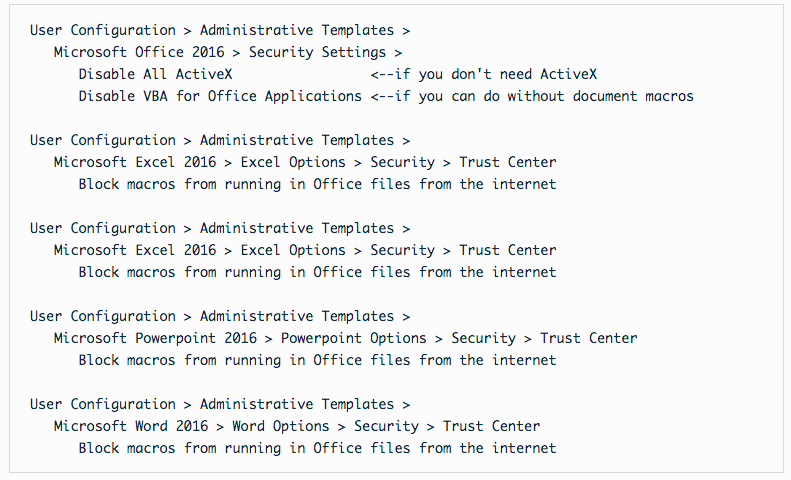The image size is (791, 480).
Task: Click 'if you don't need ActiveX' comment
Action: point(499,74)
